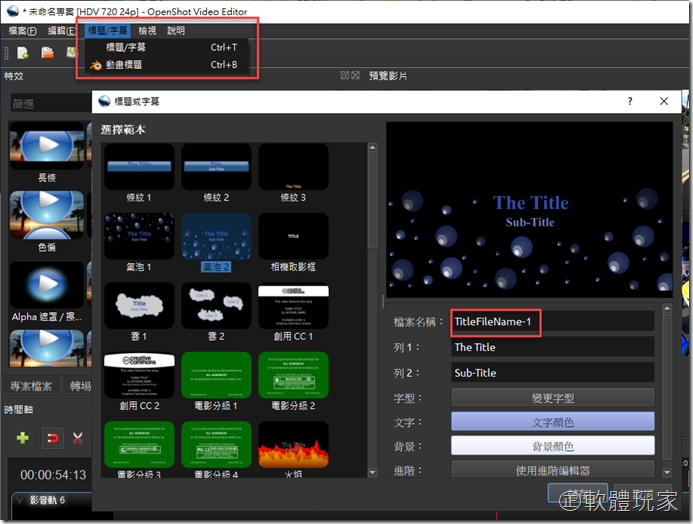Click the 變更字型 button

pos(553,397)
